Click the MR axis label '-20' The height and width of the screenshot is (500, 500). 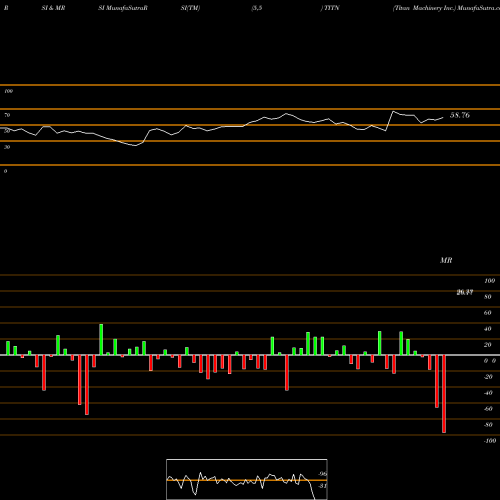coord(488,377)
